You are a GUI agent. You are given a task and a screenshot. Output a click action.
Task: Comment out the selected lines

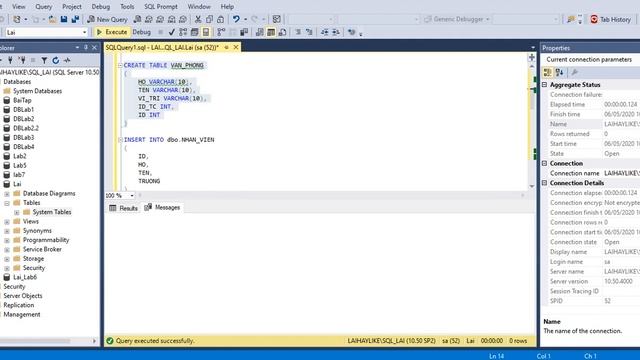tap(298, 32)
